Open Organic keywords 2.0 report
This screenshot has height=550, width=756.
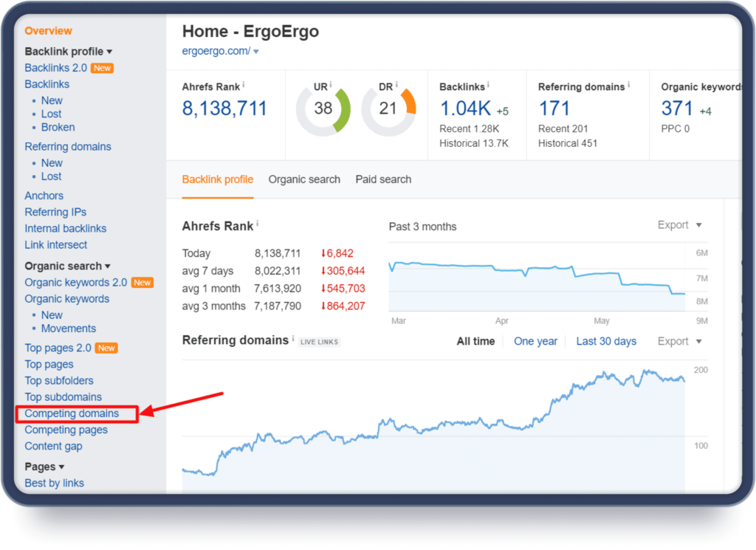click(x=76, y=283)
